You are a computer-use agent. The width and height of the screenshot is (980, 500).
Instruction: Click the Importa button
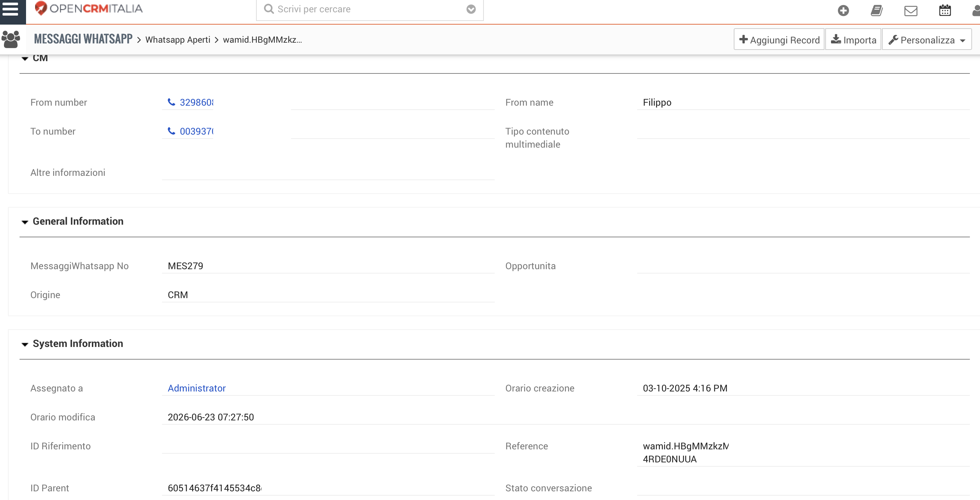click(853, 39)
